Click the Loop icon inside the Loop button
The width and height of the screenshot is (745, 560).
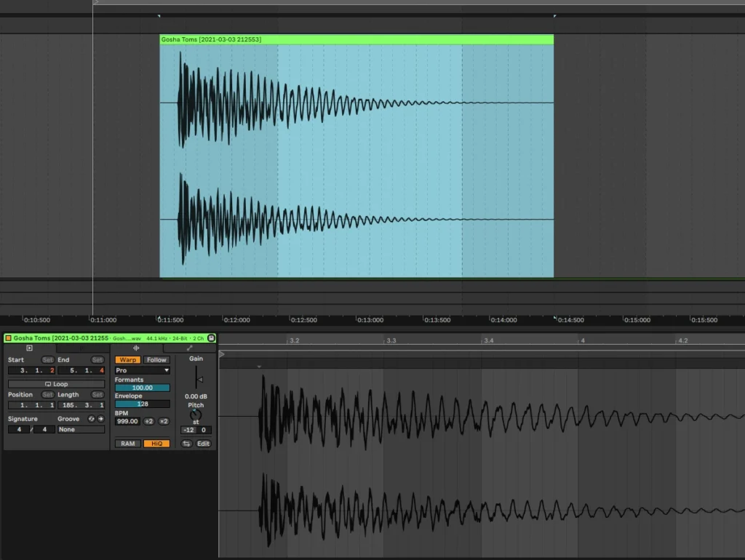click(x=49, y=384)
